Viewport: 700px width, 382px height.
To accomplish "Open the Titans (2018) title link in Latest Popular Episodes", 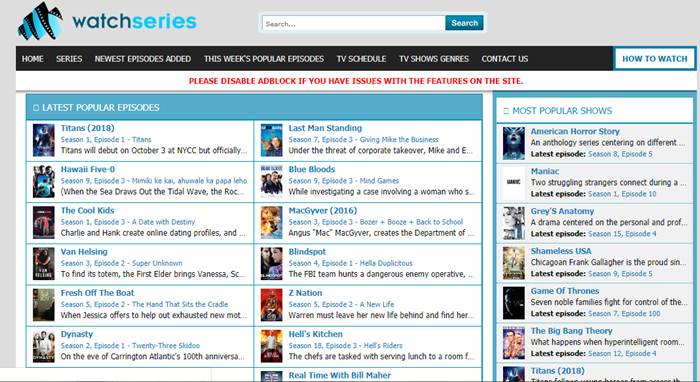I will pos(88,128).
